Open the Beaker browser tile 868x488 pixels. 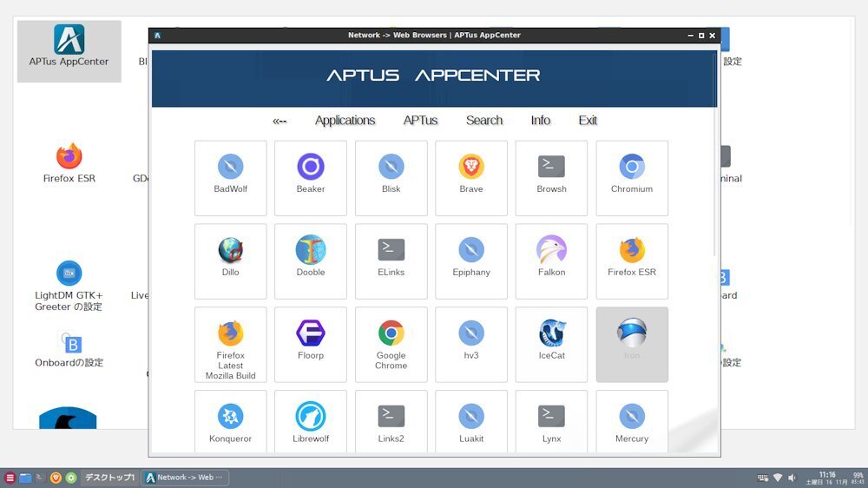point(311,168)
